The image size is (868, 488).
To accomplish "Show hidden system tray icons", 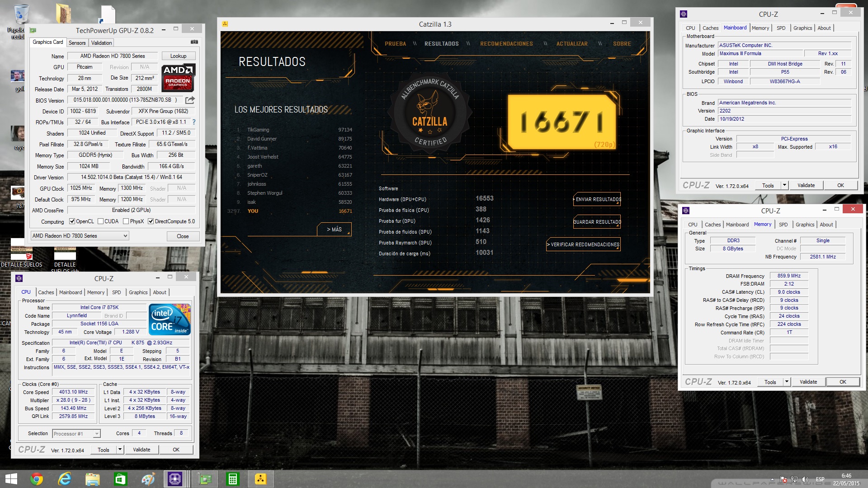I will pos(772,479).
